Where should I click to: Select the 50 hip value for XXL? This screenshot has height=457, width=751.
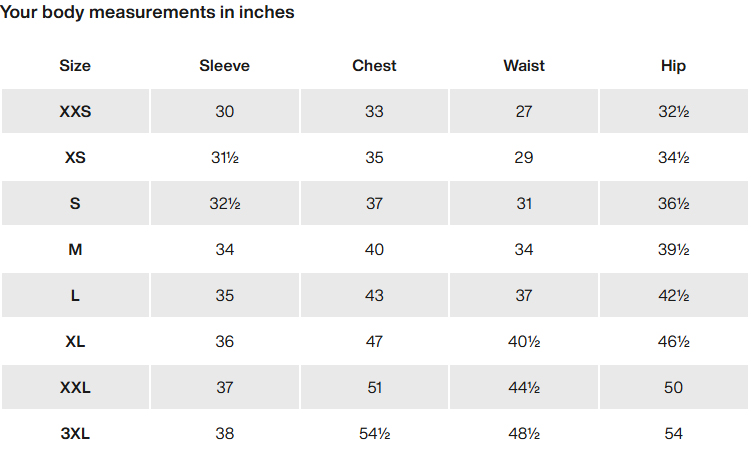tap(673, 388)
